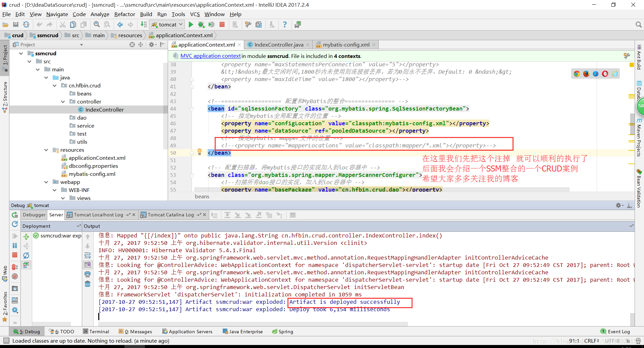Toggle the Ant Build tool window stripe
The height and width of the screenshot is (348, 644).
639,58
